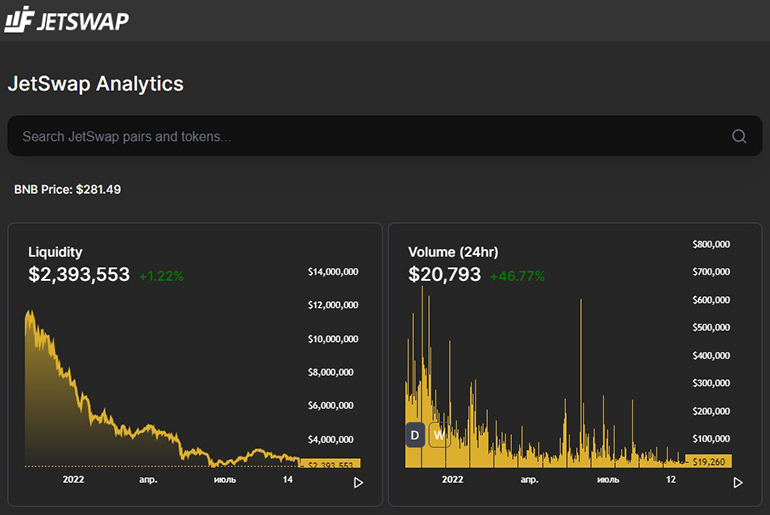Click the апр. date label under Volume chart
Screen dimensions: 770x515
click(x=529, y=480)
